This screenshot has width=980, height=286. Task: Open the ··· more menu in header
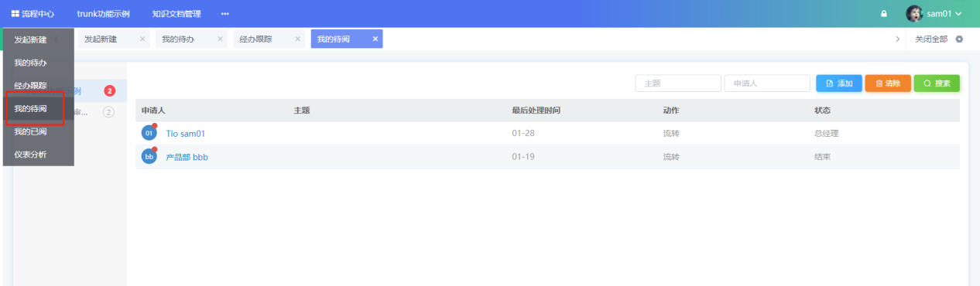coord(225,14)
